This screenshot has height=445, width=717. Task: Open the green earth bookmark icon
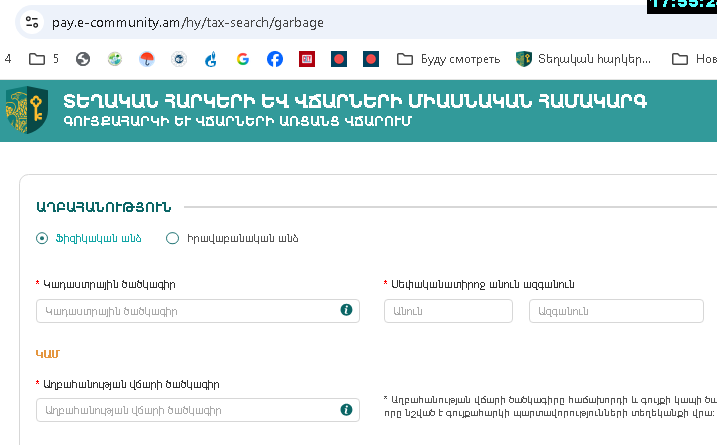(x=115, y=59)
